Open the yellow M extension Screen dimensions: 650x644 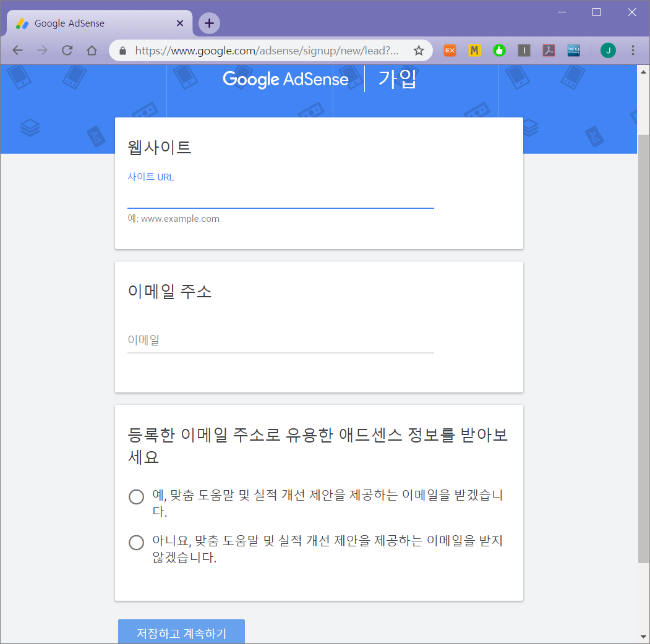click(x=474, y=51)
